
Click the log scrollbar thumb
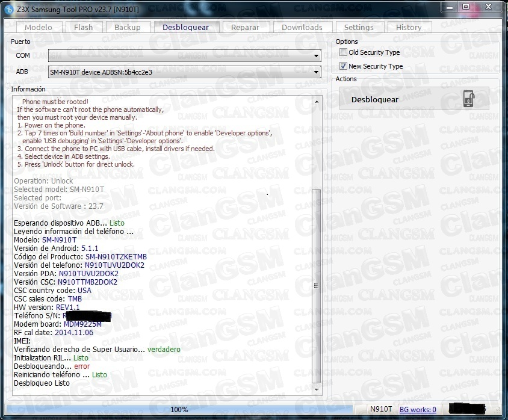click(316, 286)
